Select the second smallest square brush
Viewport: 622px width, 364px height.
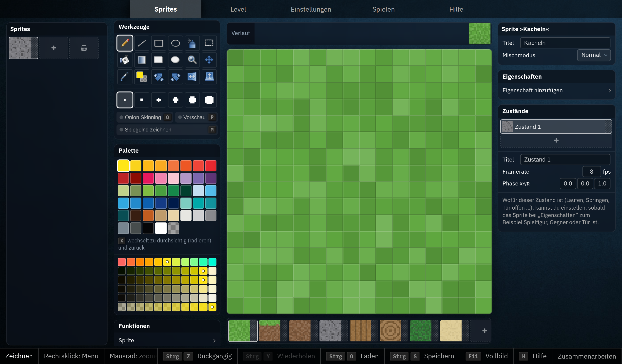pos(142,100)
